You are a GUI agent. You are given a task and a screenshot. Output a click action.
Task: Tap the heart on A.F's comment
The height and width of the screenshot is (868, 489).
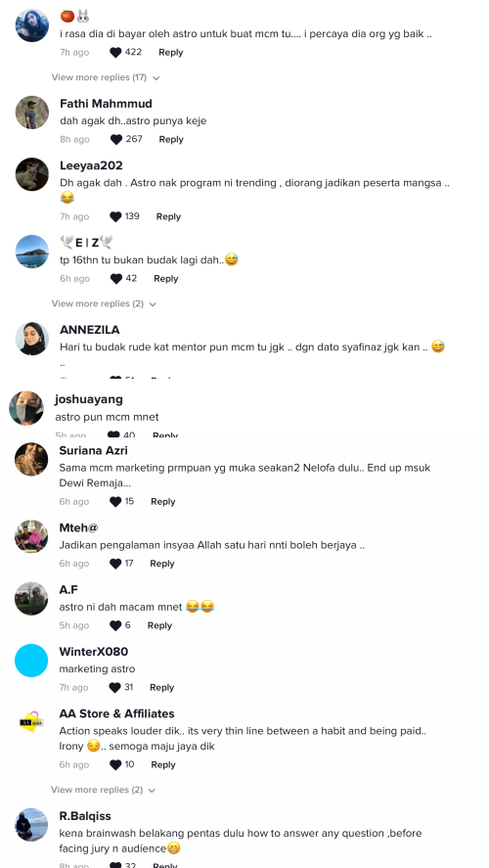coord(115,626)
